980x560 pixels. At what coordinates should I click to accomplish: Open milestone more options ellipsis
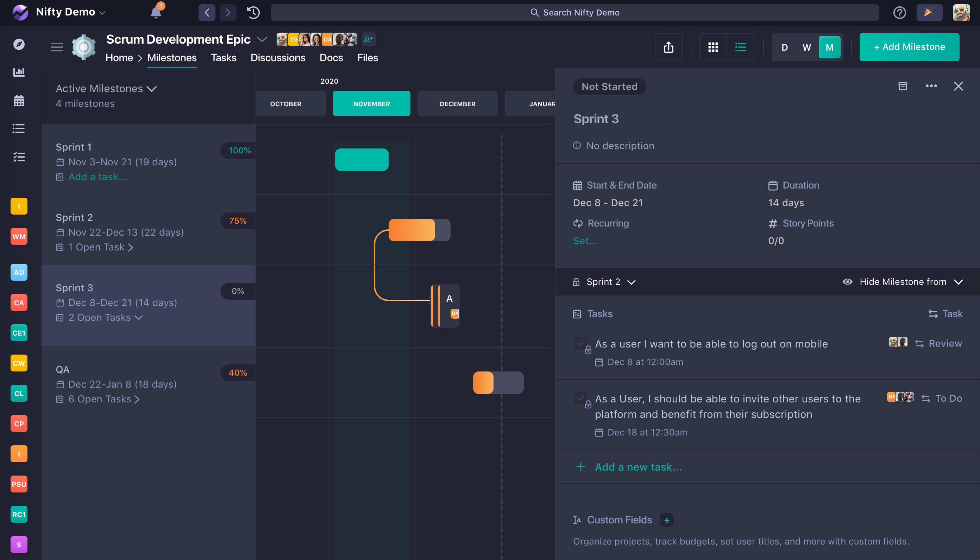pos(931,86)
